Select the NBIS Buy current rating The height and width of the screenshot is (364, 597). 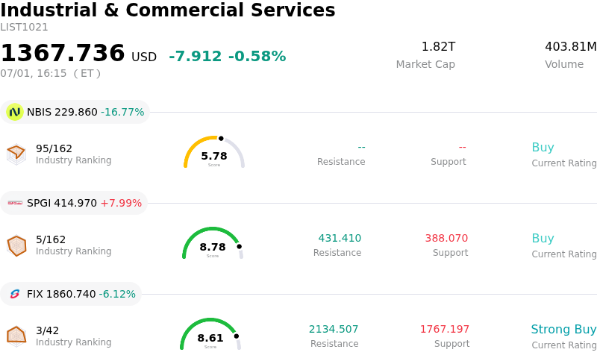pos(543,147)
